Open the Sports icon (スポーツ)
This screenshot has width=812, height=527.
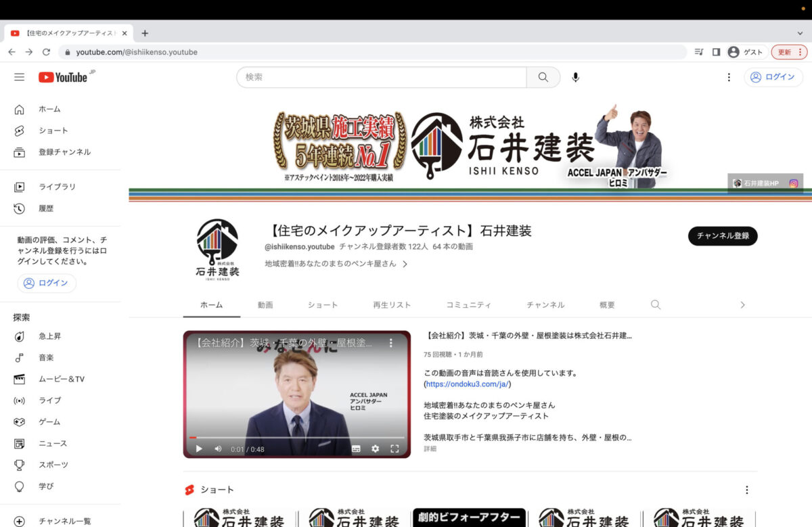19,465
